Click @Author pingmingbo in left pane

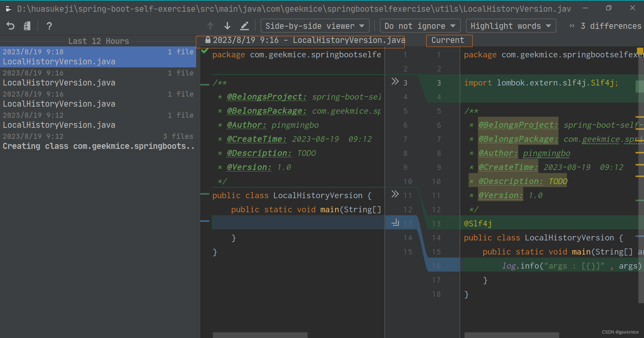(x=273, y=125)
